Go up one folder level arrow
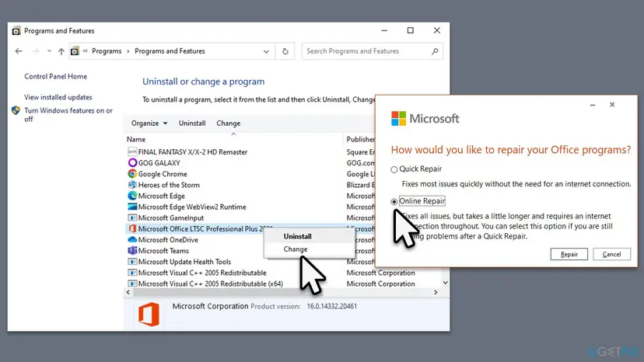 point(61,51)
